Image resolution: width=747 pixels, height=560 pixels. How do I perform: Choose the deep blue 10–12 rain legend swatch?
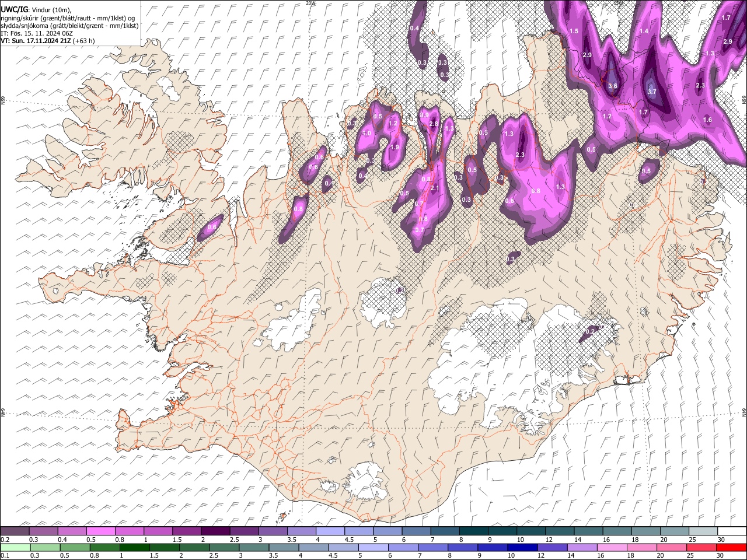522,547
